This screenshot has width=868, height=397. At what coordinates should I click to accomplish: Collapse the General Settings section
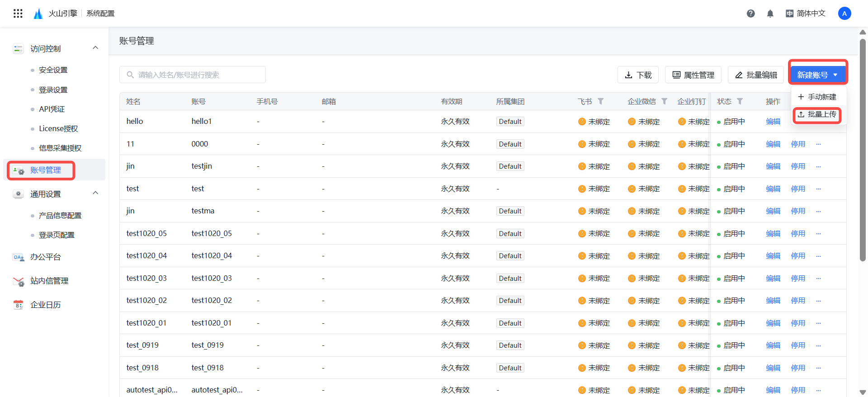click(95, 193)
